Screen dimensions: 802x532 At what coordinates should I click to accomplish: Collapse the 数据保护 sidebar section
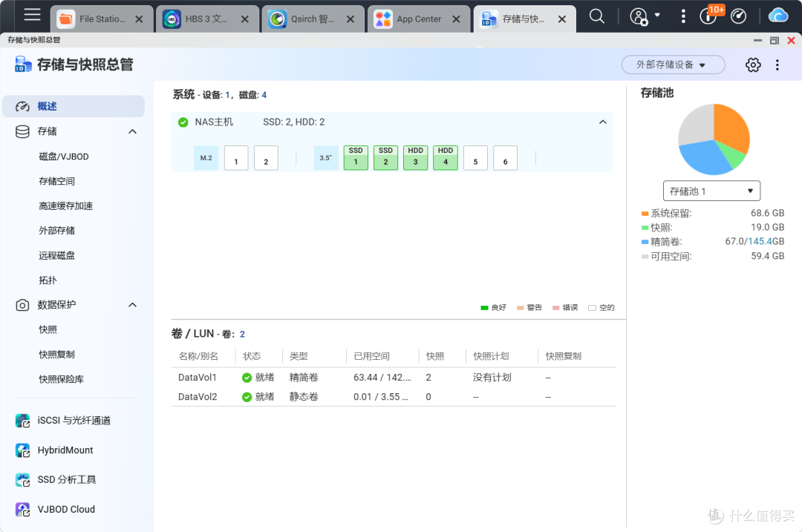point(132,305)
